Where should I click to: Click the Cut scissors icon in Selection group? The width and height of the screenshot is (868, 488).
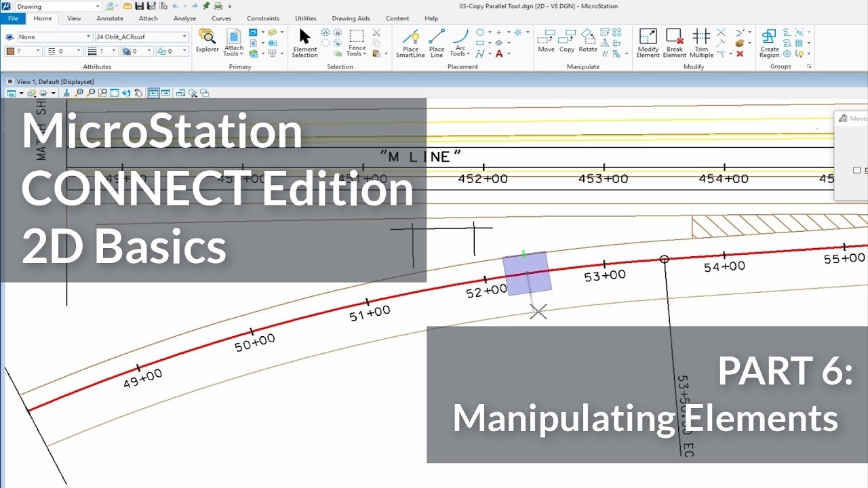(x=377, y=32)
